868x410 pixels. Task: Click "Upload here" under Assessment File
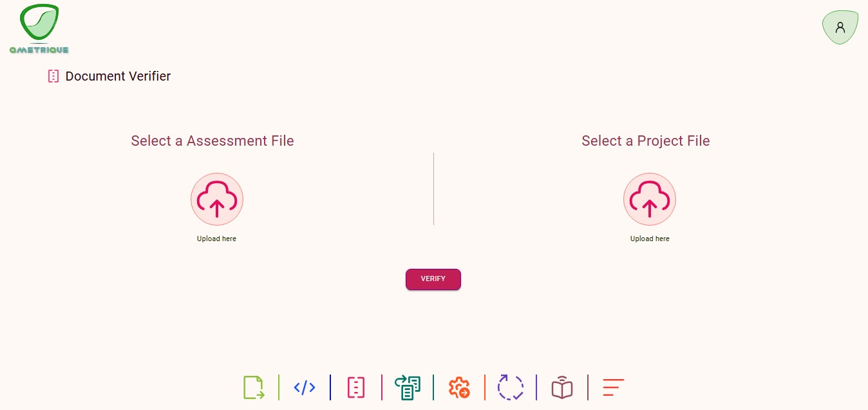(x=217, y=239)
